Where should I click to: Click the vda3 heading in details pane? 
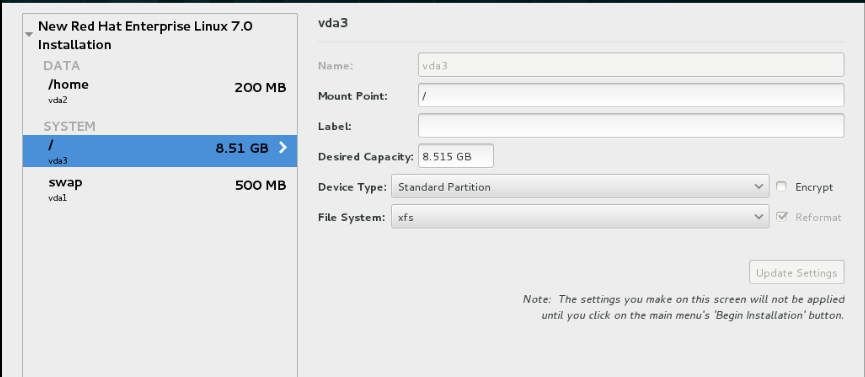pyautogui.click(x=333, y=23)
